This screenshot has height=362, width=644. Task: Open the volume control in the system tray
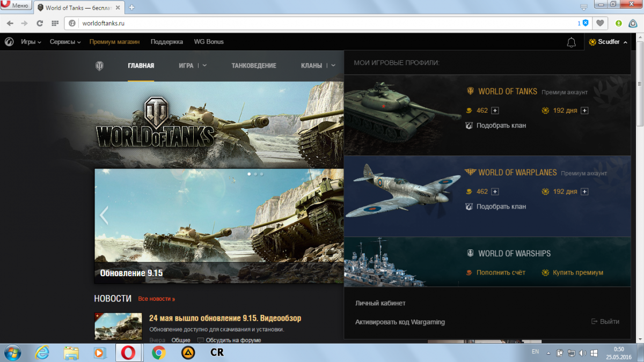(x=583, y=353)
